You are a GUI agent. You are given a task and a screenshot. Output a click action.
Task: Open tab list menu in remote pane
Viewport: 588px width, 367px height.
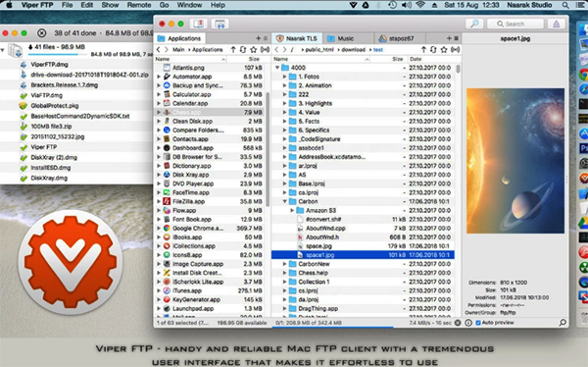457,38
